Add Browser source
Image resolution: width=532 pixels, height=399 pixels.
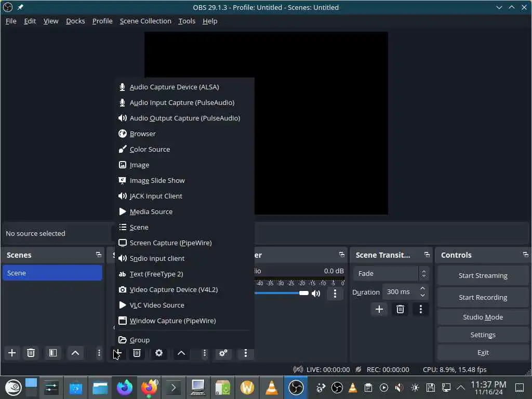184,134
